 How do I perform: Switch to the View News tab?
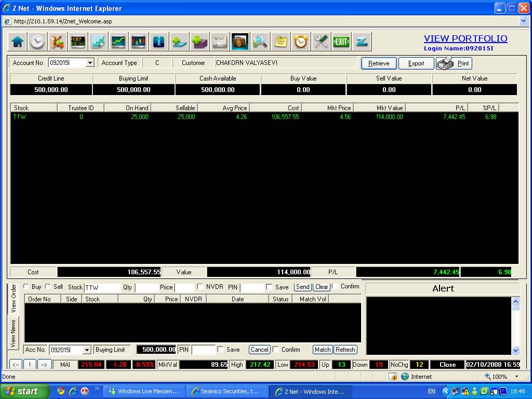coord(13,333)
